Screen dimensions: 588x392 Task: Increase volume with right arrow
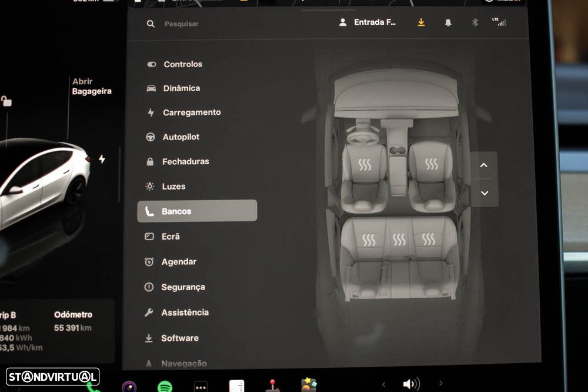point(440,383)
